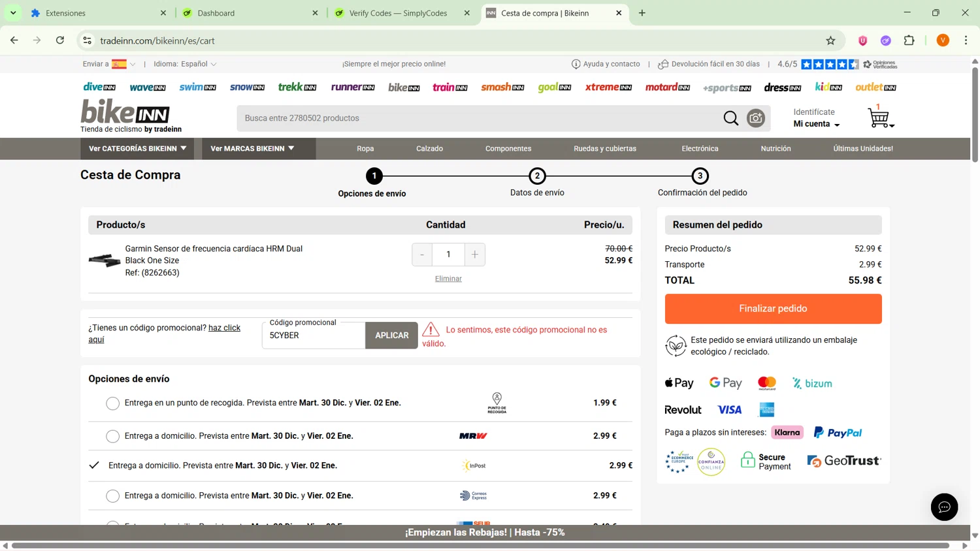Open Chrome three-dot menu
This screenshot has width=980, height=551.
(966, 40)
